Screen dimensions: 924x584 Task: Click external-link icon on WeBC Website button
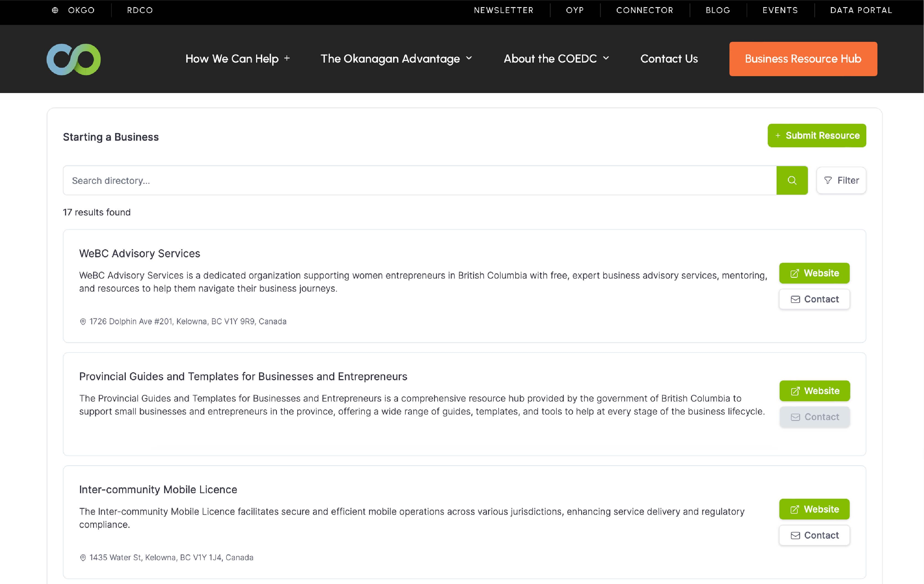pyautogui.click(x=795, y=273)
